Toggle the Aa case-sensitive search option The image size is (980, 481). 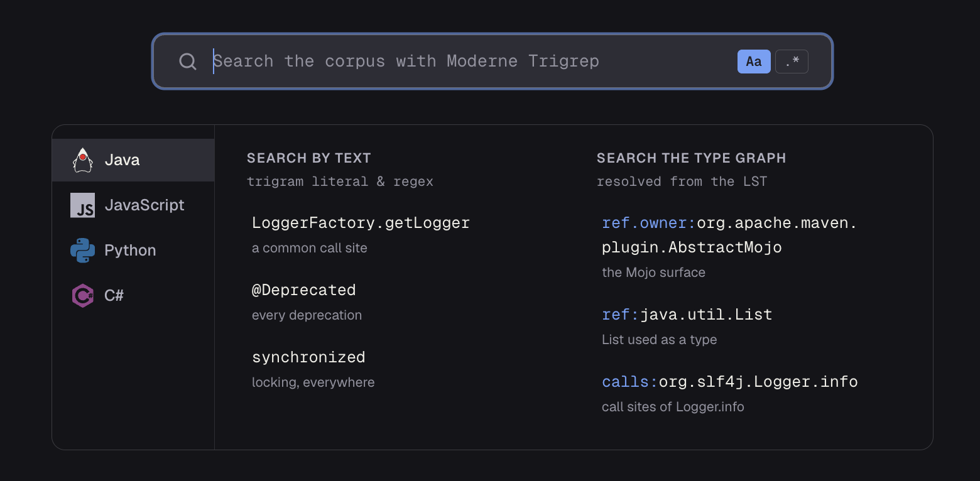point(754,62)
